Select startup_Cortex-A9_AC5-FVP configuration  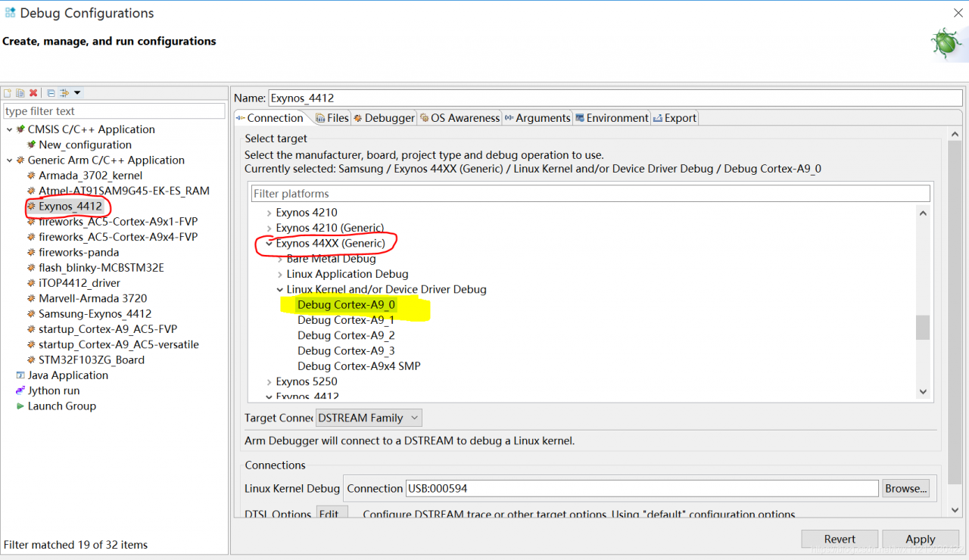coord(107,329)
